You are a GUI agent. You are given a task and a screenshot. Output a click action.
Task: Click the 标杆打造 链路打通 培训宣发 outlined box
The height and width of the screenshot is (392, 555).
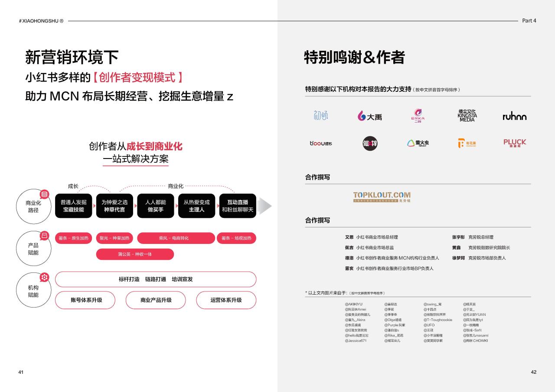(156, 279)
